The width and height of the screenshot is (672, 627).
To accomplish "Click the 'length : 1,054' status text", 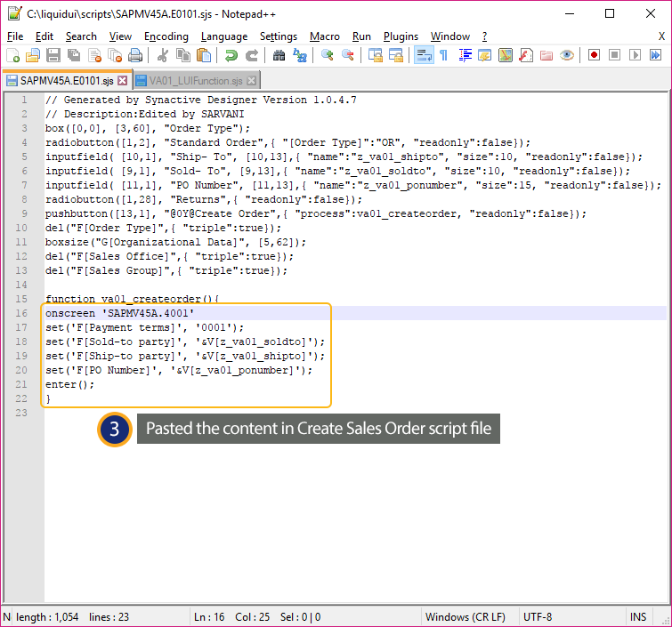I will pos(47,617).
